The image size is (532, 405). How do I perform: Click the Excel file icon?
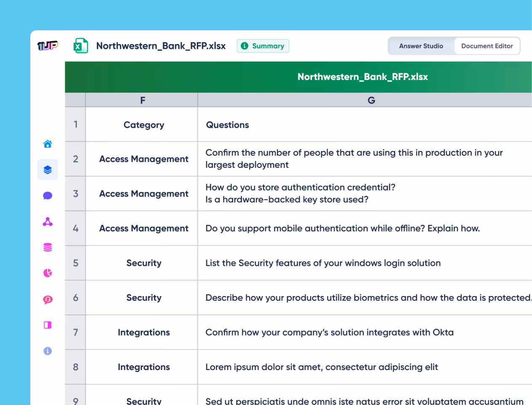click(81, 46)
